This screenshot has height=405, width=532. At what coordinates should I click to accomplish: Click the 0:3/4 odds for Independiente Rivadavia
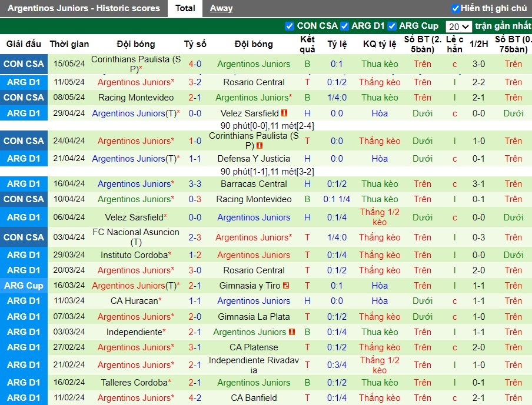pos(337,365)
